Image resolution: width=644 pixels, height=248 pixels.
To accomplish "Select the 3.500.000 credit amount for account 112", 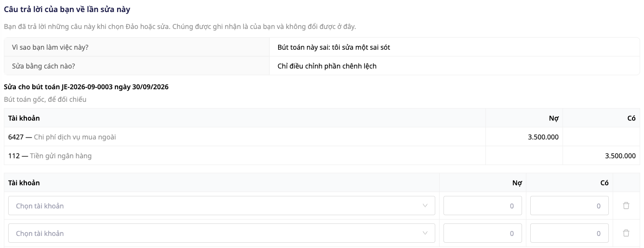I will click(x=620, y=156).
